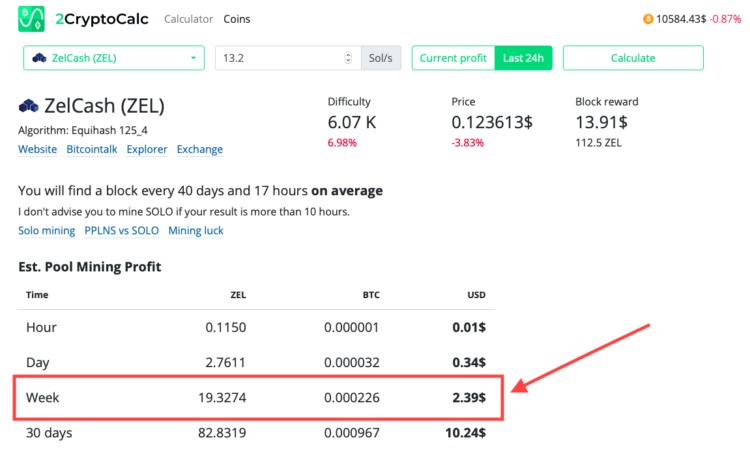Click the 30-day USD value 10.24$
The width and height of the screenshot is (750, 455).
[x=465, y=433]
